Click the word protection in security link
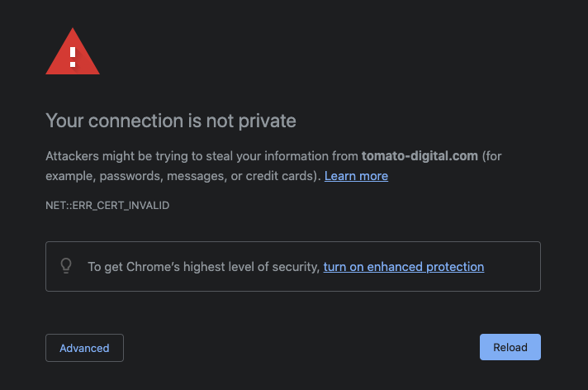Viewport: 588px width, 390px height. click(x=455, y=267)
